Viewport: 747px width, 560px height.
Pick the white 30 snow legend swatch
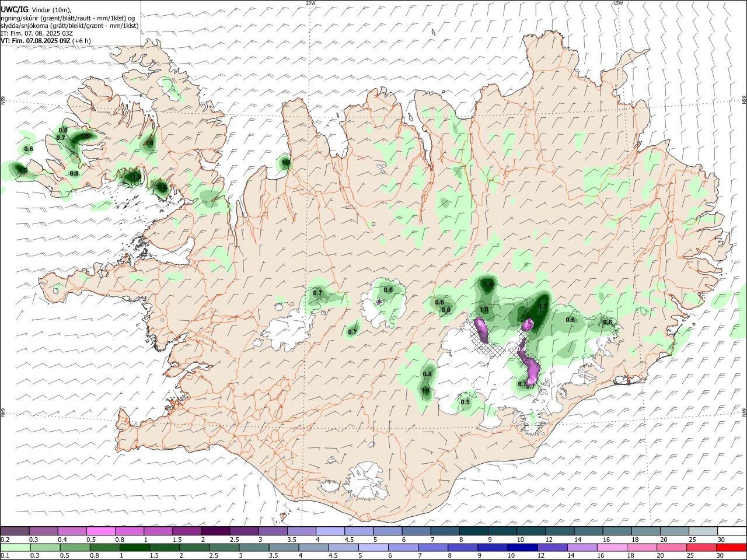click(732, 531)
